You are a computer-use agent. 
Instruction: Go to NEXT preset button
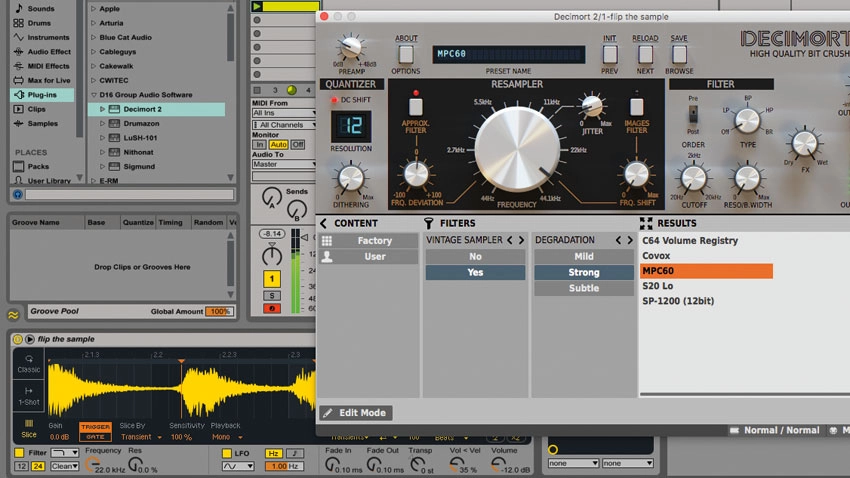(x=645, y=54)
